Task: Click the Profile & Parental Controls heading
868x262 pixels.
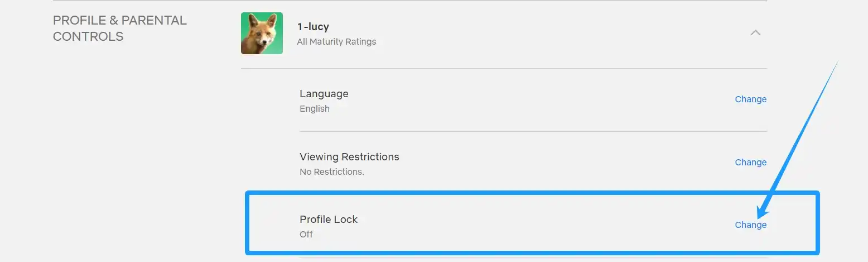Action: [x=119, y=28]
